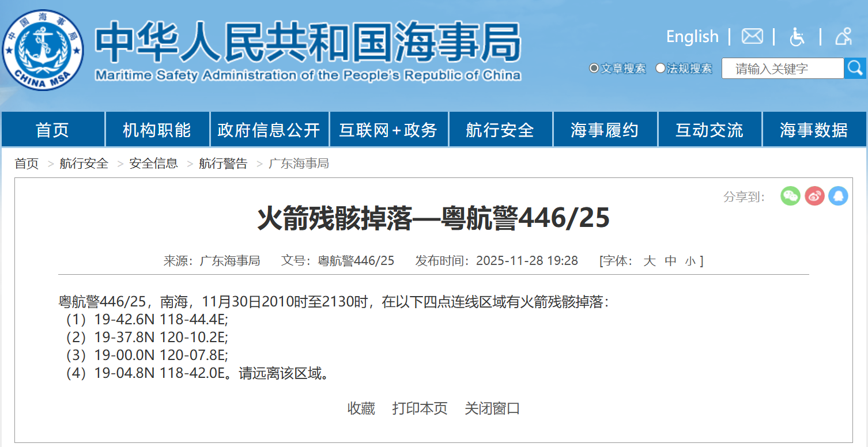Open the 航行安全 navigation menu
Image resolution: width=868 pixels, height=447 pixels.
500,130
